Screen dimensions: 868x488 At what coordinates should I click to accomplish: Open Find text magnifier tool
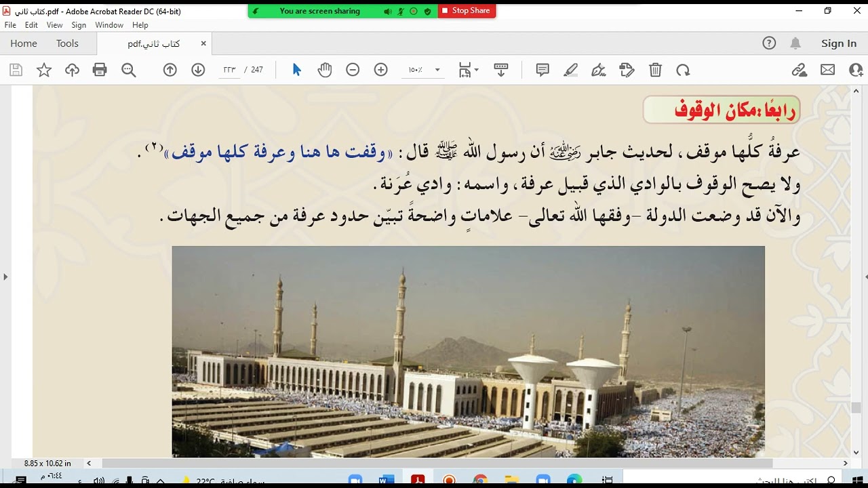pyautogui.click(x=129, y=70)
